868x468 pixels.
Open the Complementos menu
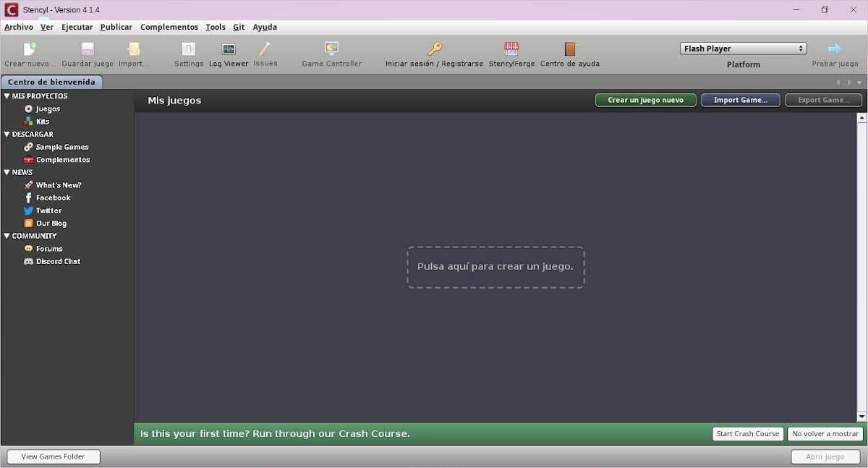(169, 27)
